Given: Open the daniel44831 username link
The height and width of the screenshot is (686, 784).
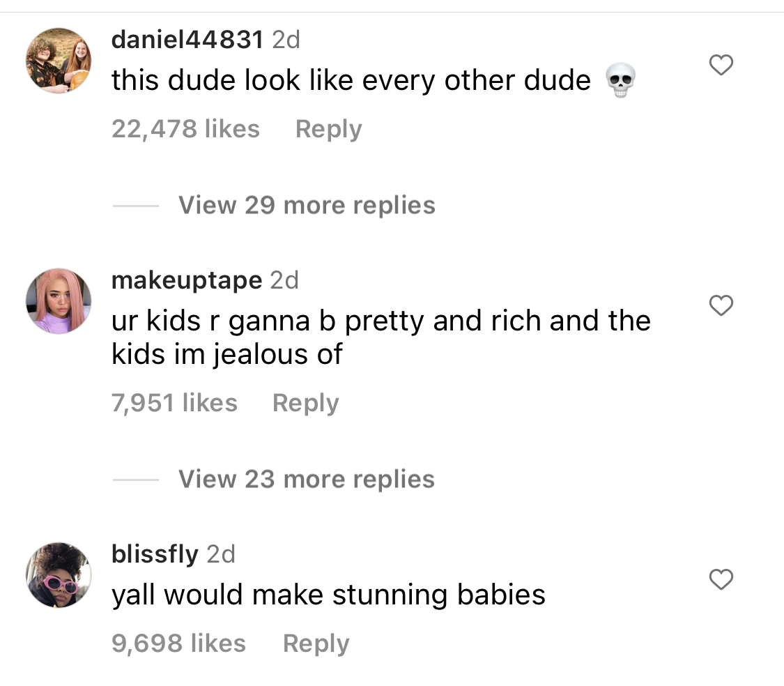Looking at the screenshot, I should [x=187, y=40].
